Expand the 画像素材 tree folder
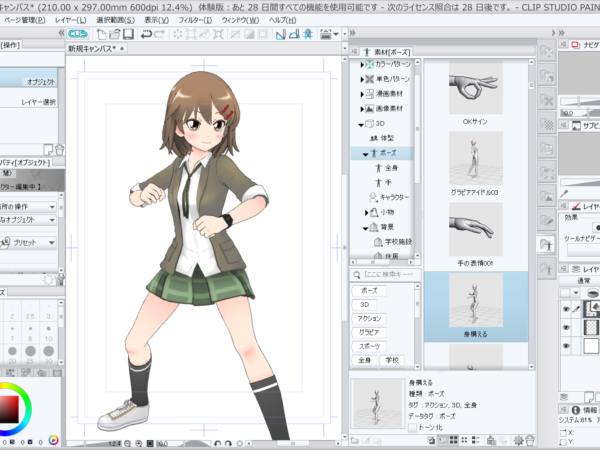 [x=362, y=109]
